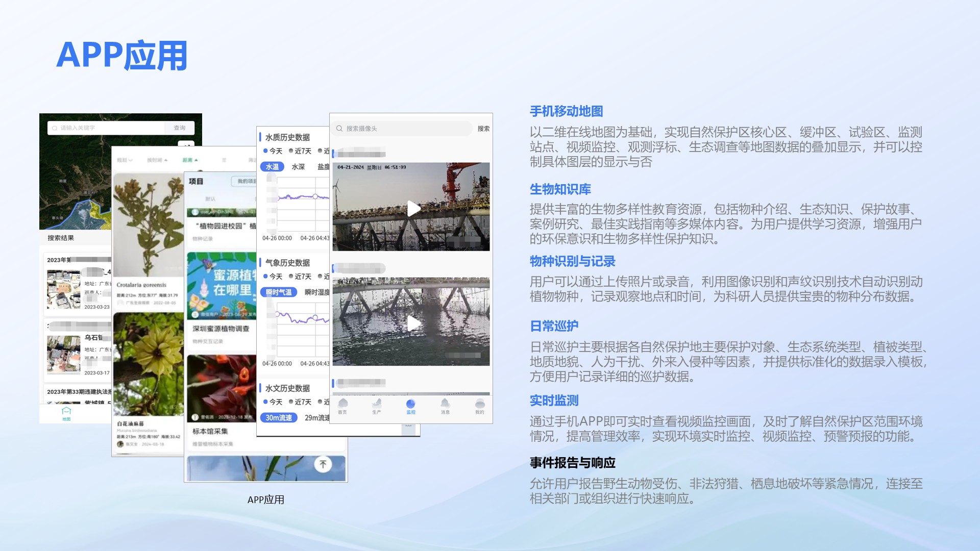
Task: Select the 30m流速 tab
Action: coord(279,418)
